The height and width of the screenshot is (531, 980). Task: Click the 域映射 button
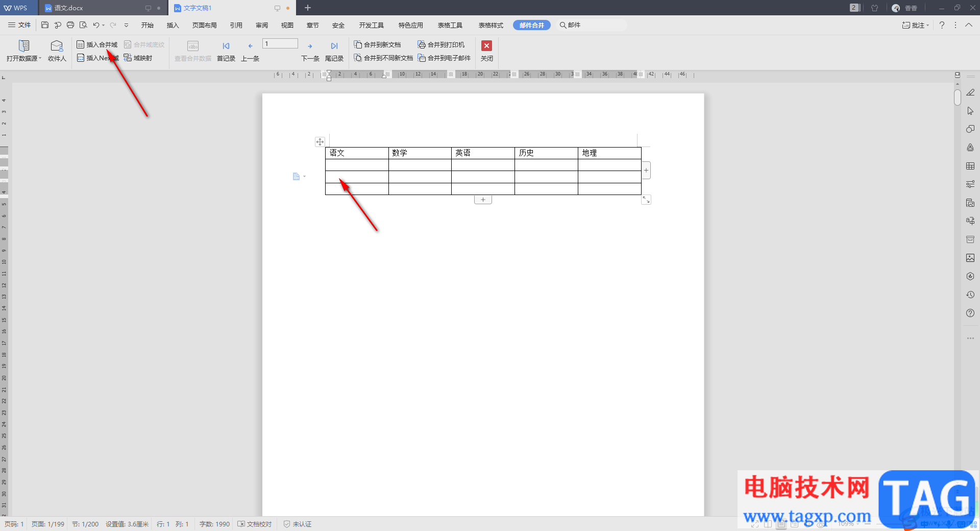(138, 58)
